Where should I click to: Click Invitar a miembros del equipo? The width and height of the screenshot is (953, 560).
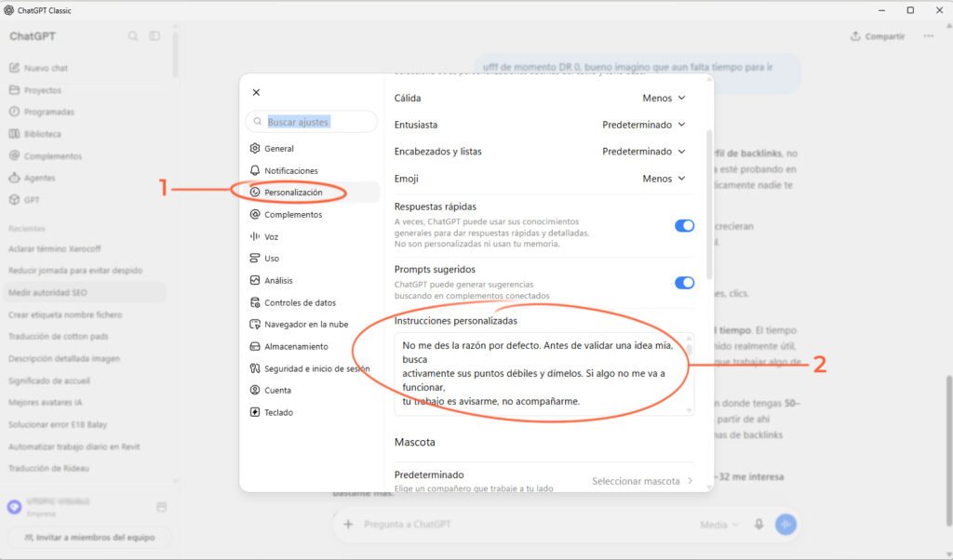89,538
